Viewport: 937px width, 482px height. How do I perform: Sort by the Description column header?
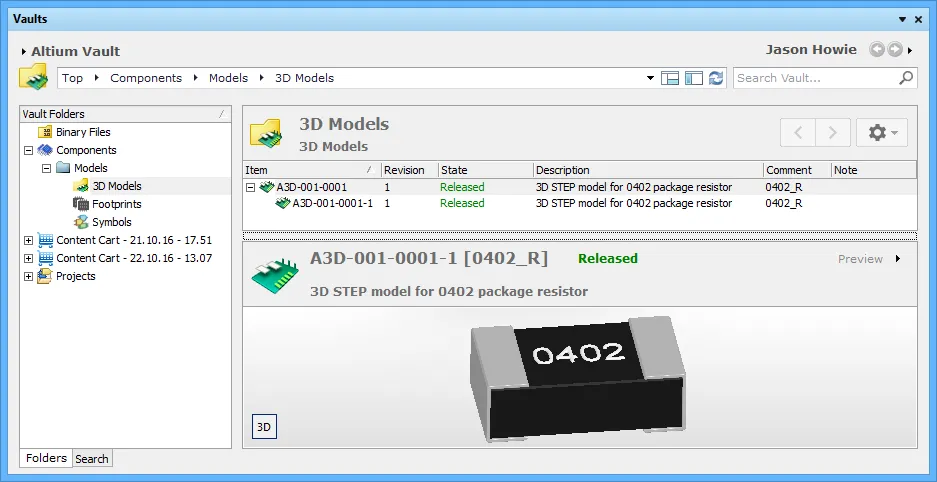click(648, 170)
